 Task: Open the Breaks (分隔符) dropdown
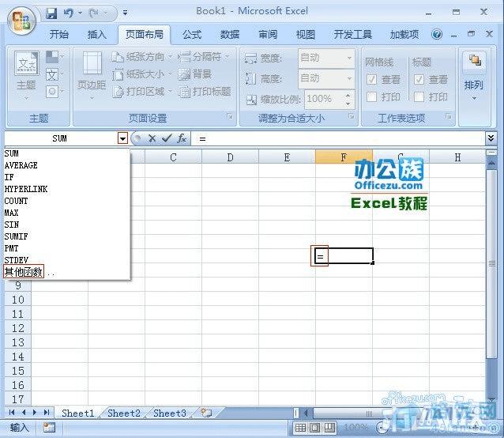point(203,57)
